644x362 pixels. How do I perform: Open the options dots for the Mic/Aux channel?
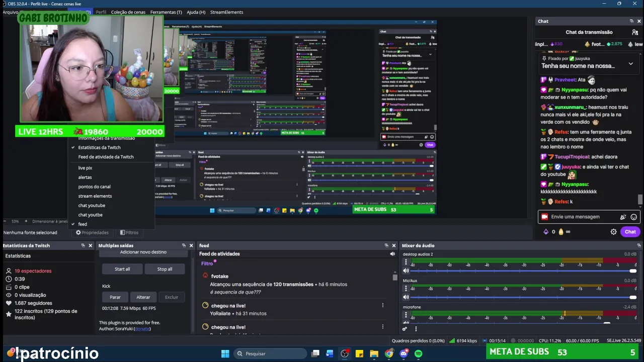(406, 289)
